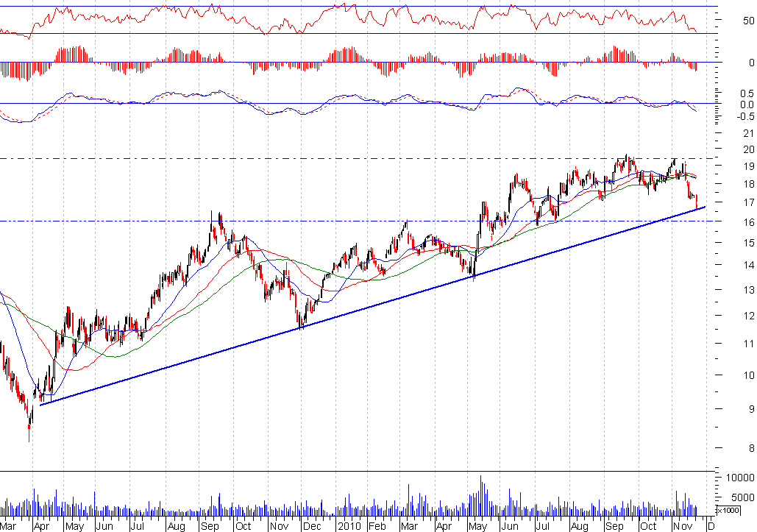The height and width of the screenshot is (532, 757).
Task: Click price level '12' on the axis
Action: coord(749,316)
